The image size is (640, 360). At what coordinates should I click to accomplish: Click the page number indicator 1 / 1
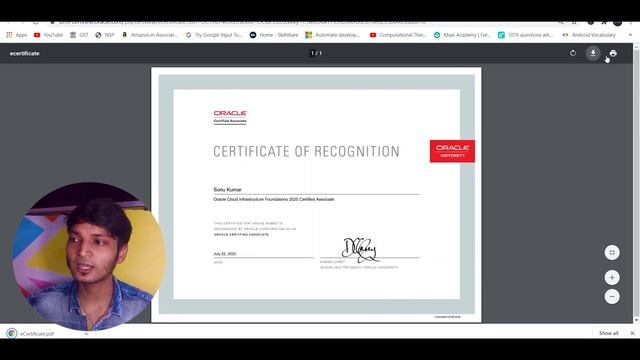pyautogui.click(x=316, y=53)
